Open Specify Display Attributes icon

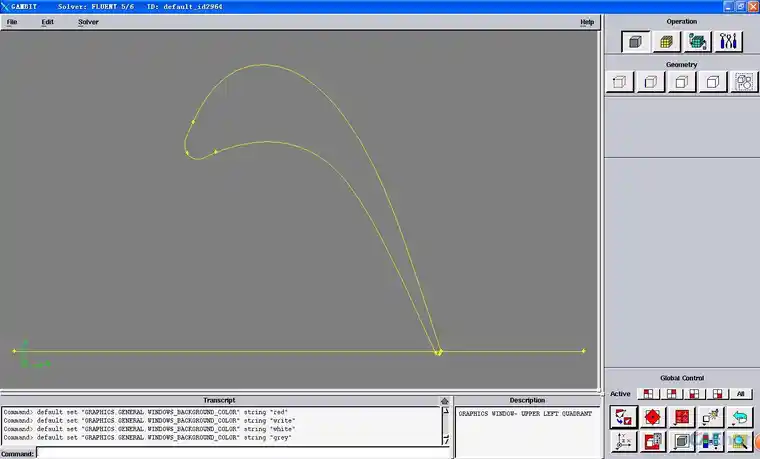(652, 441)
